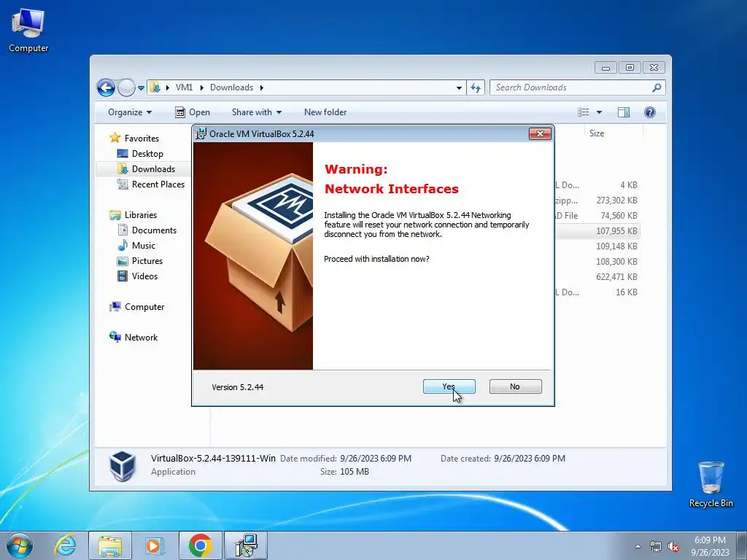Select Network in the navigation pane
Screen dimensions: 747x560
pos(133,337)
